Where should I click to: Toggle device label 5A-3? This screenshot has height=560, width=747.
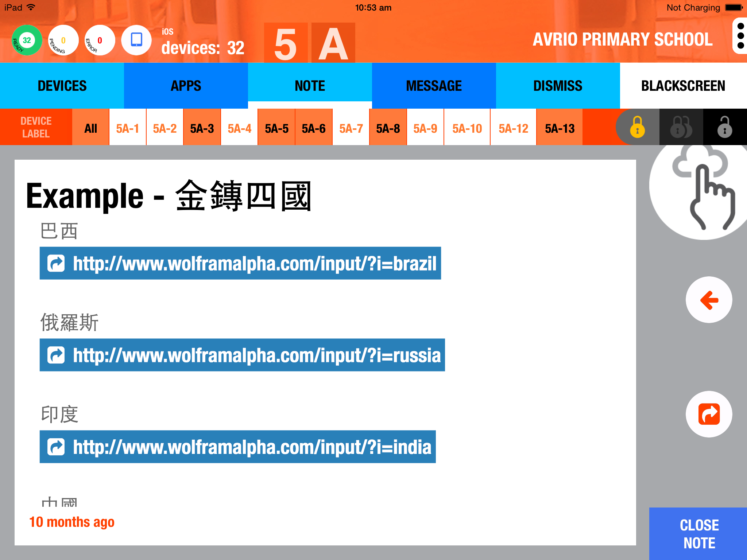click(x=202, y=127)
